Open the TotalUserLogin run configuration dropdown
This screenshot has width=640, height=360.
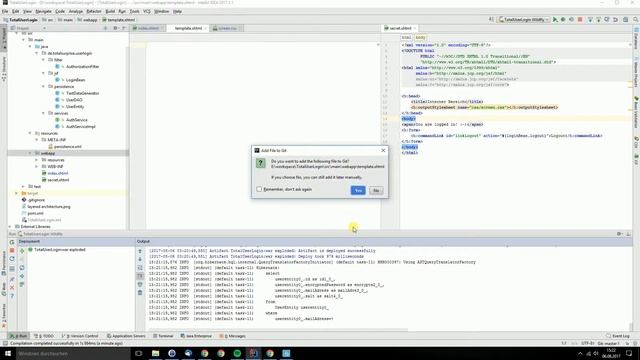(x=523, y=20)
